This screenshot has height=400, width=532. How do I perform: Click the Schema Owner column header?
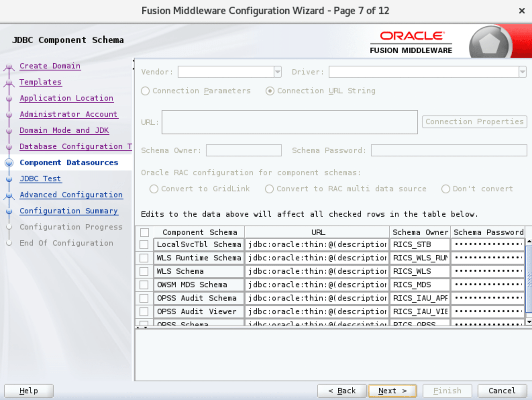[420, 232]
